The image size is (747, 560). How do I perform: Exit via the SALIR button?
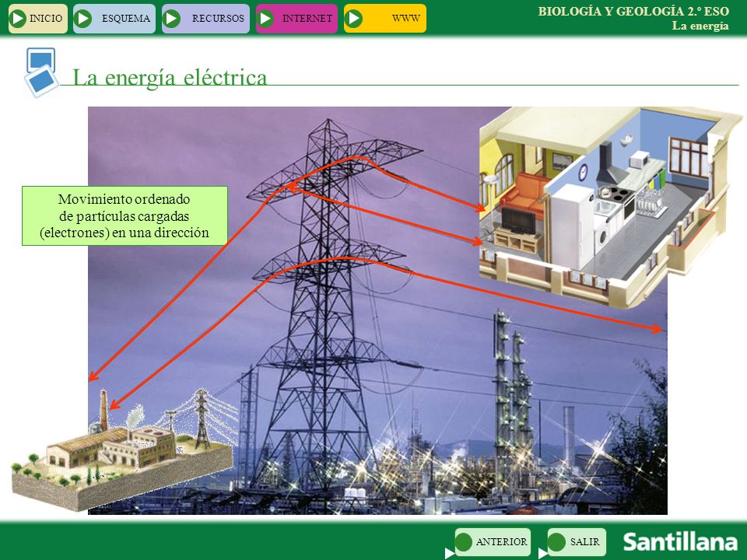[577, 542]
